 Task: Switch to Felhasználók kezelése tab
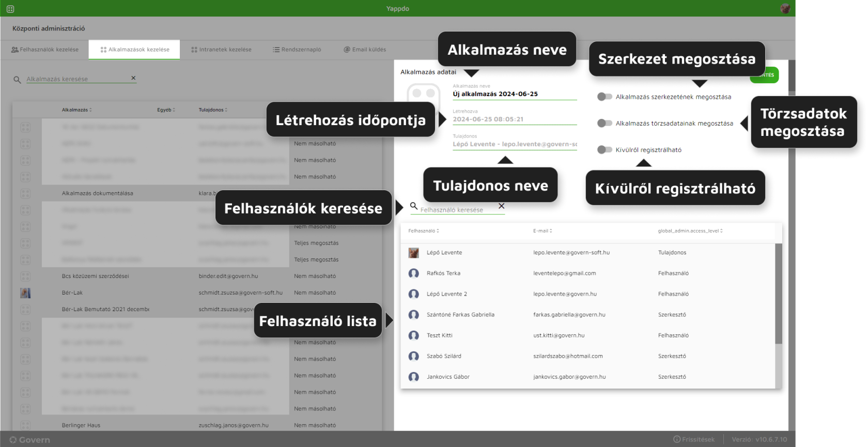tap(45, 50)
